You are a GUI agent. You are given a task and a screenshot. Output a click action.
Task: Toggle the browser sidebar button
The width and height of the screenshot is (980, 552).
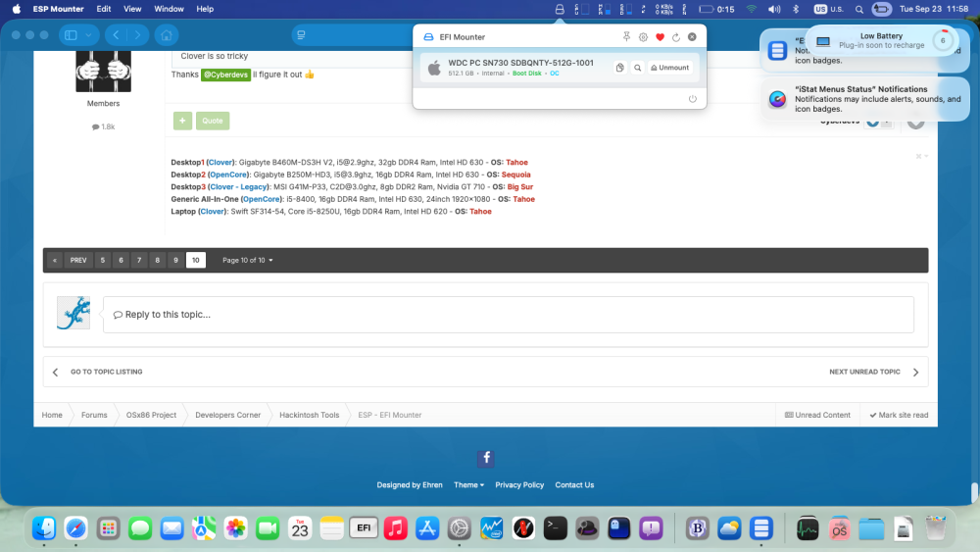71,35
